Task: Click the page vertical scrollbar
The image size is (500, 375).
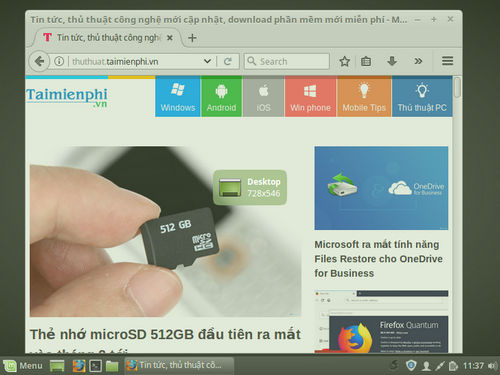Action: [x=458, y=87]
